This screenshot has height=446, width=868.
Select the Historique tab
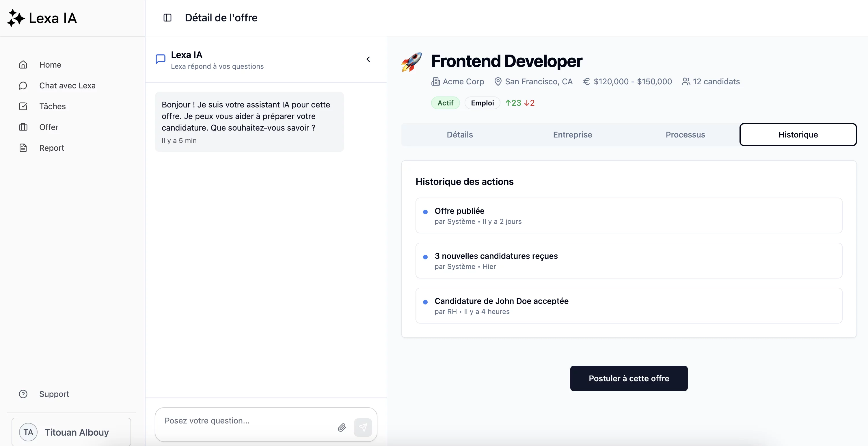(798, 135)
